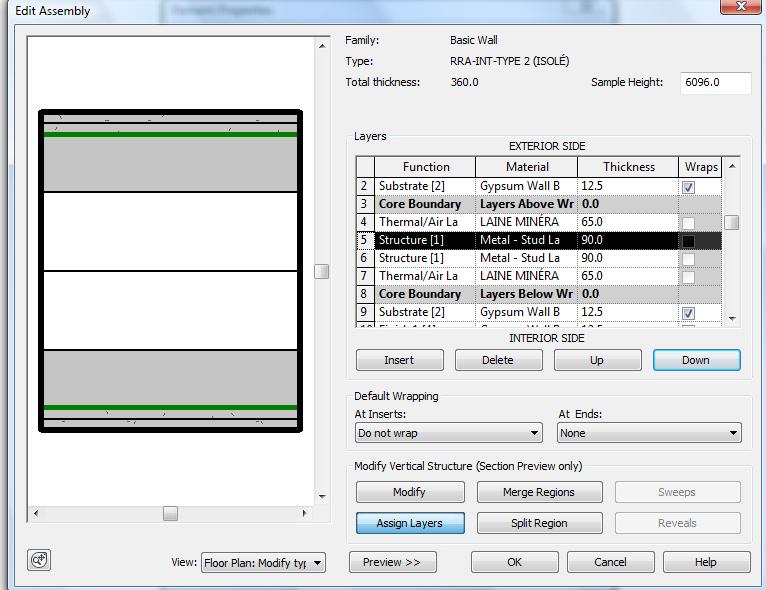This screenshot has height=590, width=766.
Task: Click the Function column header
Action: coord(425,167)
